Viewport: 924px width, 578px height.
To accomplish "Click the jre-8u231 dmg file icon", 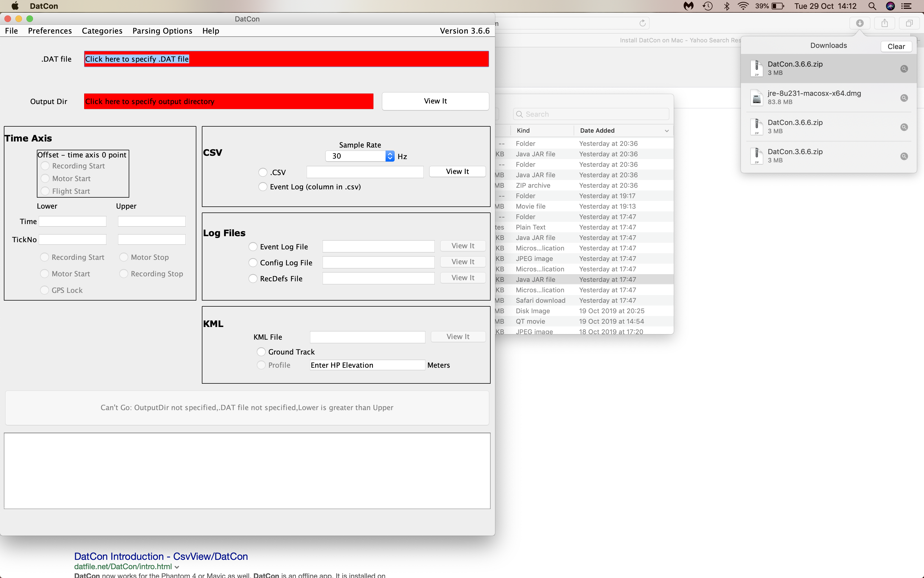I will tap(756, 97).
